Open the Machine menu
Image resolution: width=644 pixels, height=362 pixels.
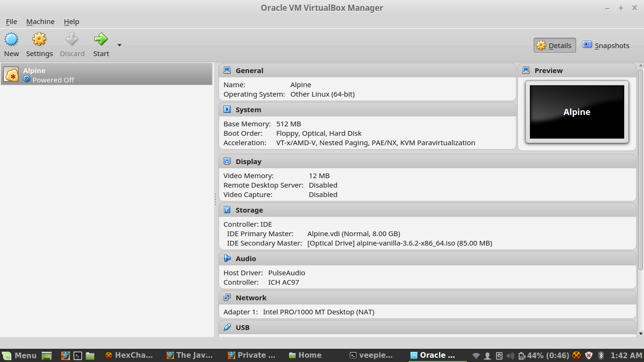point(40,22)
